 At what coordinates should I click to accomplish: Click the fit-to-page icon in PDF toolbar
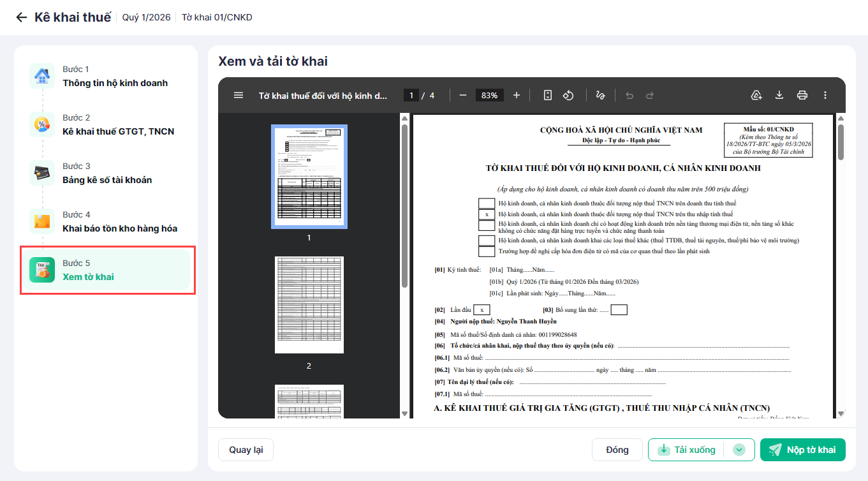(x=548, y=95)
